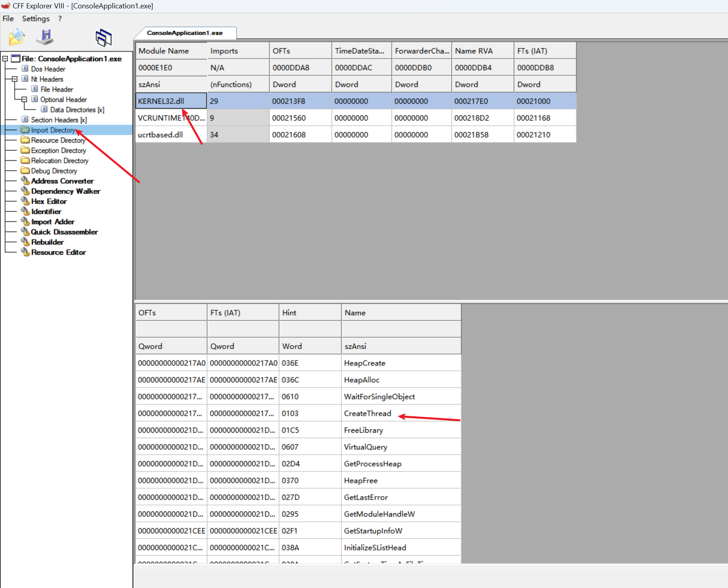Open the File menu

(8, 18)
